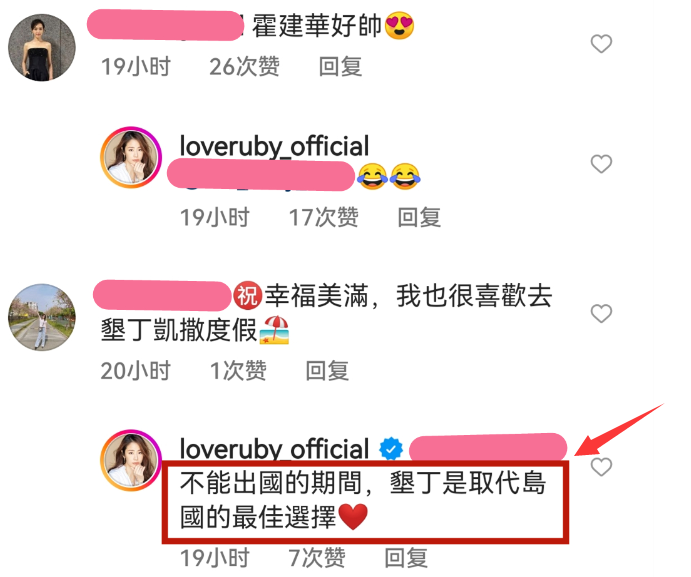Screen dimensions: 691x577
Task: Like the 霍建華好帥 comment with the heart
Action: pyautogui.click(x=601, y=44)
